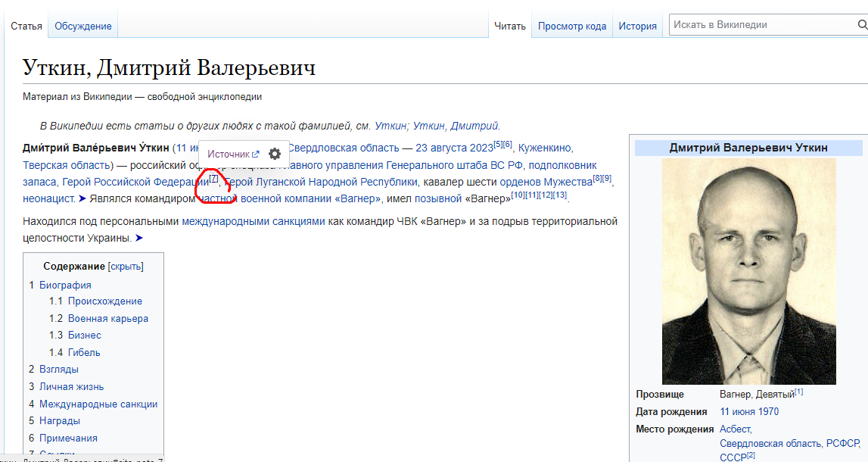Go to «Примечания» section
This screenshot has width=868, height=462.
[68, 439]
